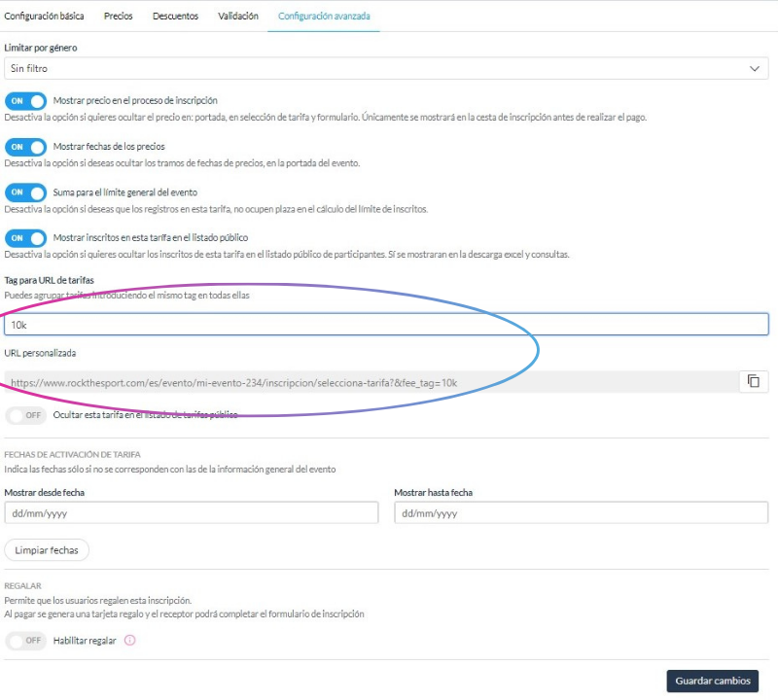Screen dimensions: 778x700
Task: Click the Tag para URL field containing 10k
Action: point(386,325)
